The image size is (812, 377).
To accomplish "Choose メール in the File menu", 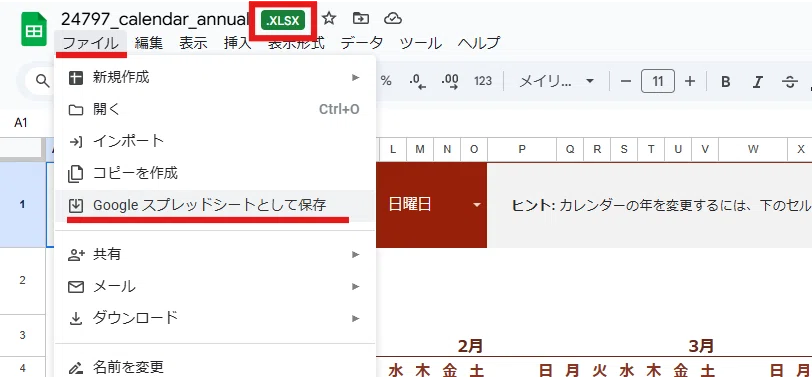I will pos(215,286).
